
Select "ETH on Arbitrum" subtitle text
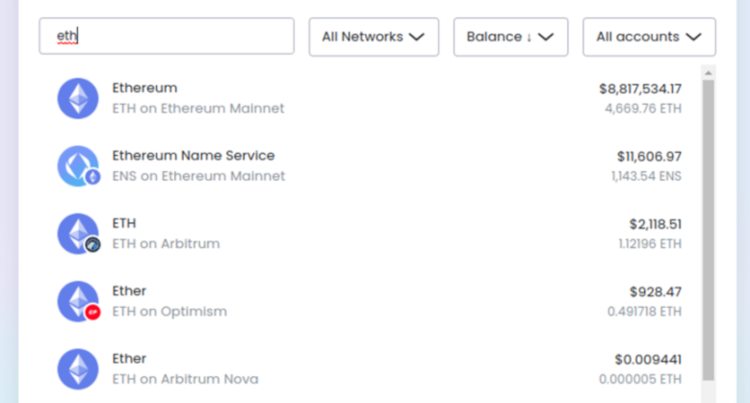click(165, 244)
